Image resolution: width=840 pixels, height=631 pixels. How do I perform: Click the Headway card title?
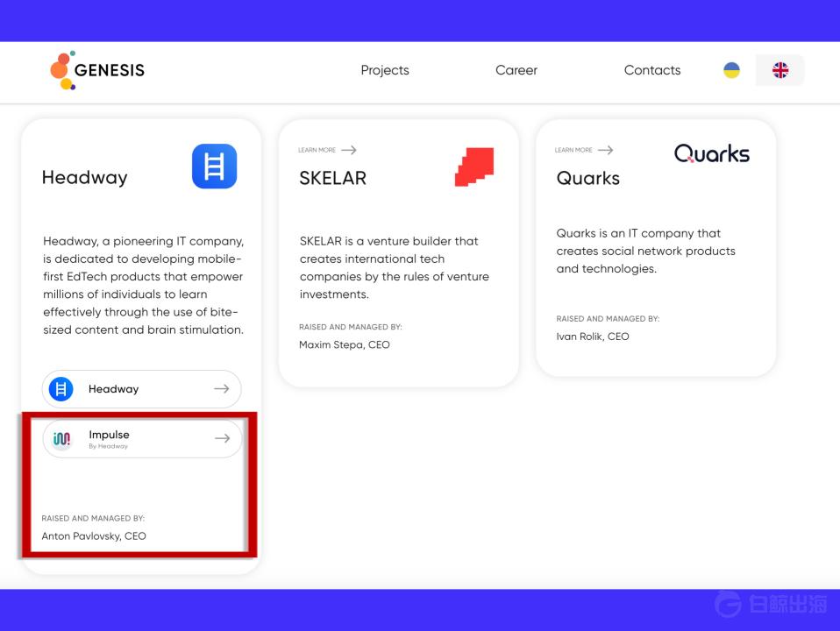point(85,177)
